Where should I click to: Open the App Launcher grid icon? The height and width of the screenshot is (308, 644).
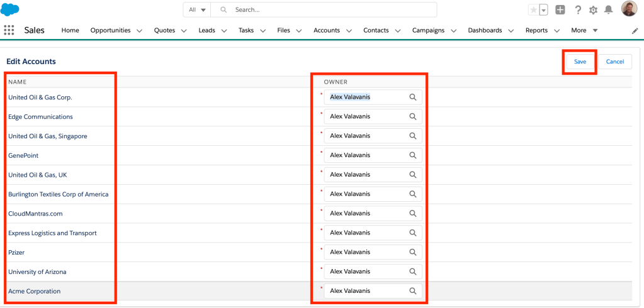(9, 30)
